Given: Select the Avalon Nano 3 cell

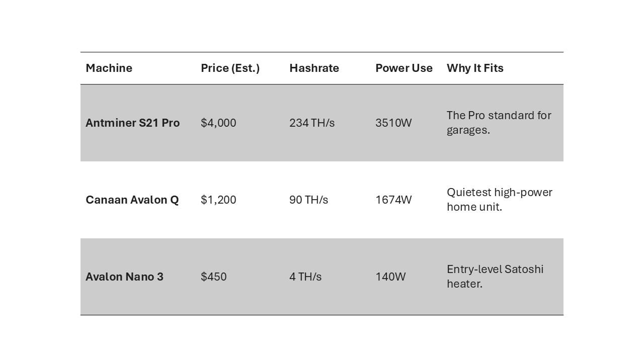Looking at the screenshot, I should pyautogui.click(x=124, y=277).
